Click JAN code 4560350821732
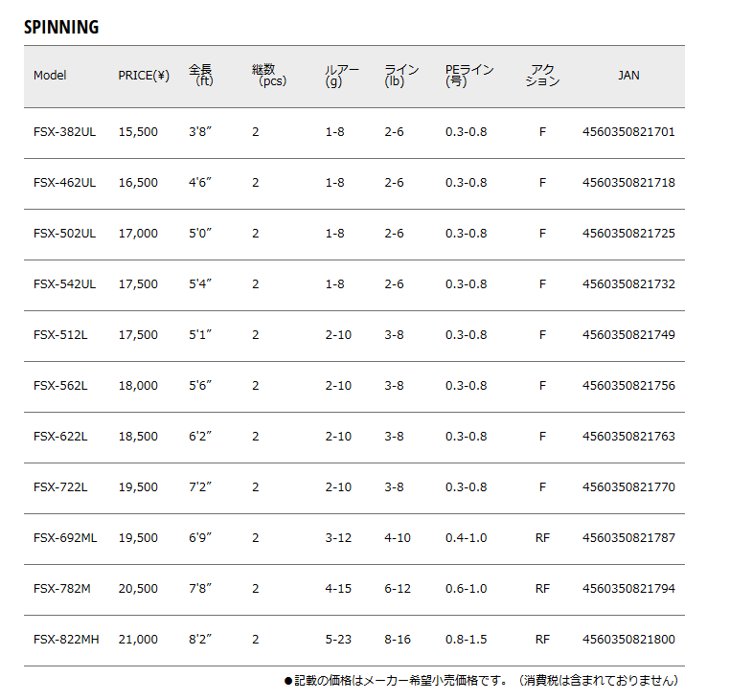Screen dimensions: 730x700 click(x=628, y=284)
